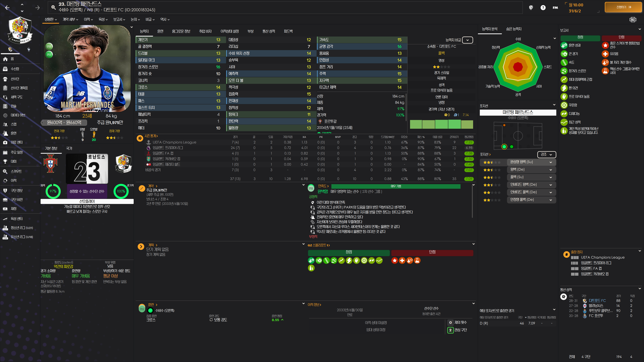Viewport: 644px width, 362px height.
Task: Go back with the left arrow icon
Action: tap(7, 8)
